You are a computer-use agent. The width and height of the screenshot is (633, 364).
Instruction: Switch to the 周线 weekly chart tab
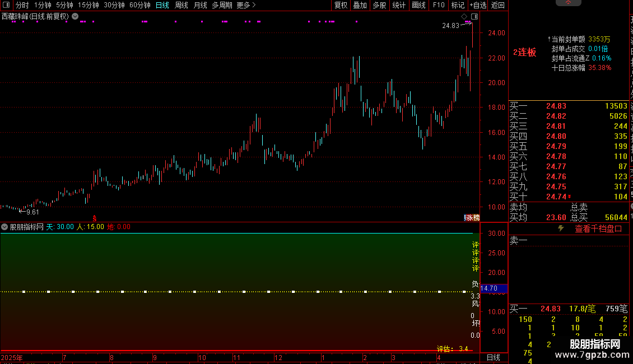181,5
